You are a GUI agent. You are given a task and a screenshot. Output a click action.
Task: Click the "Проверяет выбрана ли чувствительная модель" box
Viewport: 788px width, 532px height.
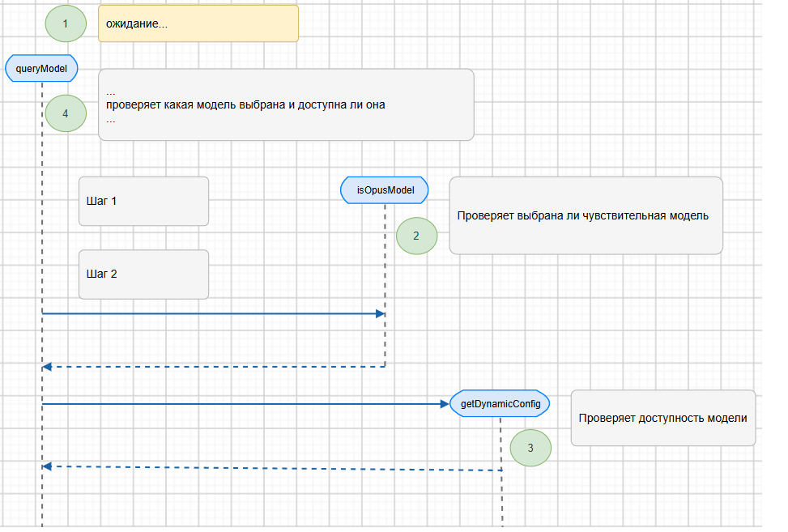click(x=586, y=215)
